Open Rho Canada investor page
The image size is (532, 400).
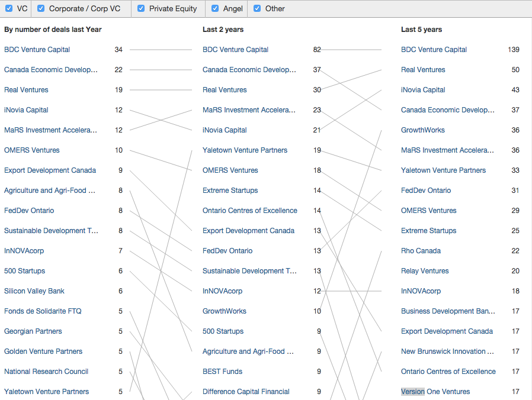[x=421, y=251]
